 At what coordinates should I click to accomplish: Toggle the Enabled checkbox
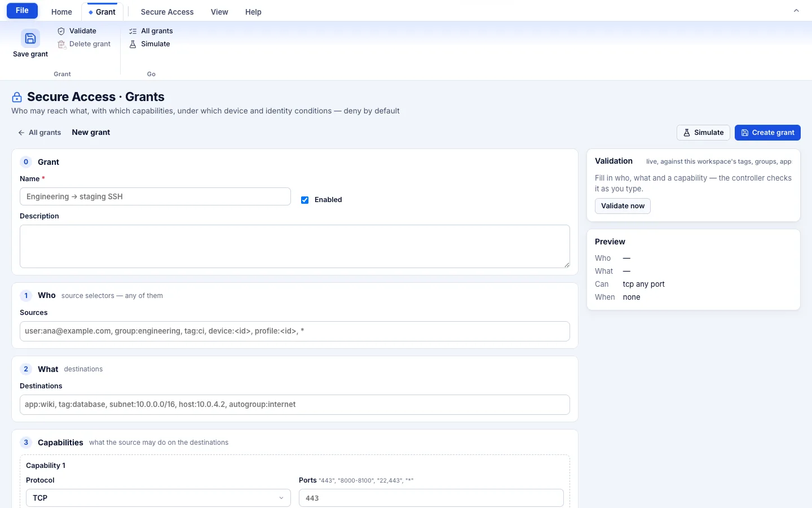305,200
